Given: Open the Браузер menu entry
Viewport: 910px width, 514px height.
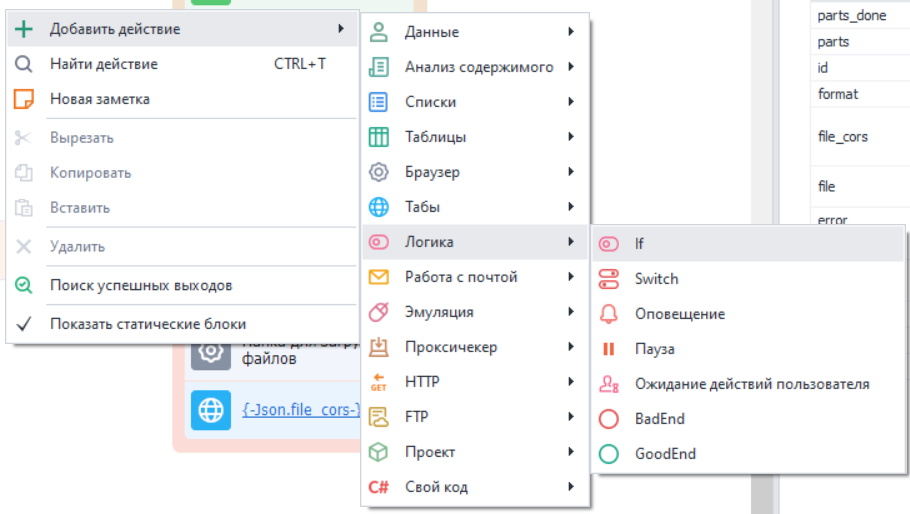Looking at the screenshot, I should [x=432, y=172].
